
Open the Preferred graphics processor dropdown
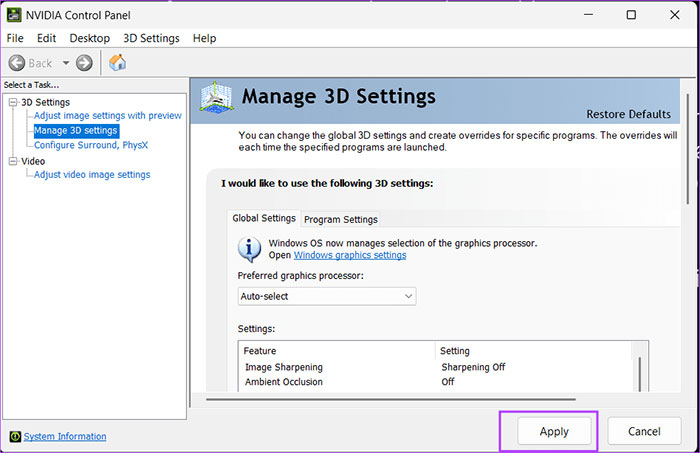pyautogui.click(x=327, y=296)
